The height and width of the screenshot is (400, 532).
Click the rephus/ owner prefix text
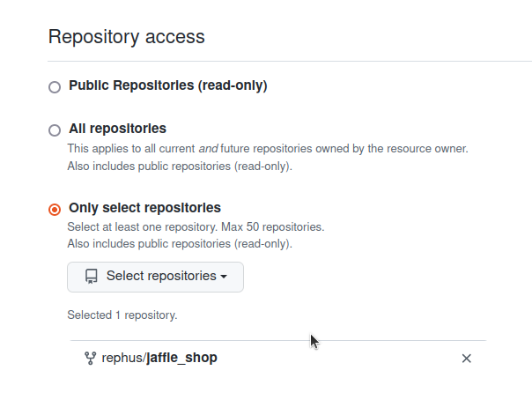tap(124, 358)
